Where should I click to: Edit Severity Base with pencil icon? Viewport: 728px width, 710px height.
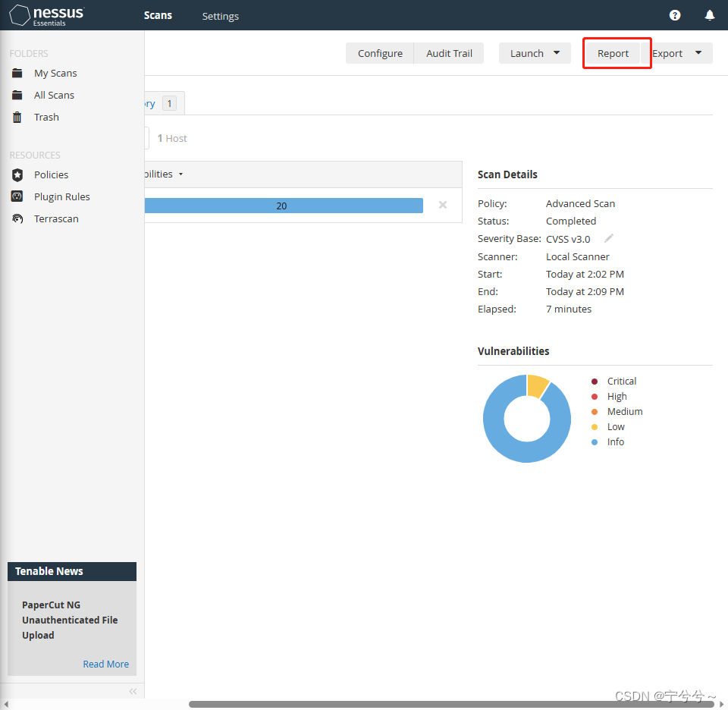pyautogui.click(x=609, y=239)
